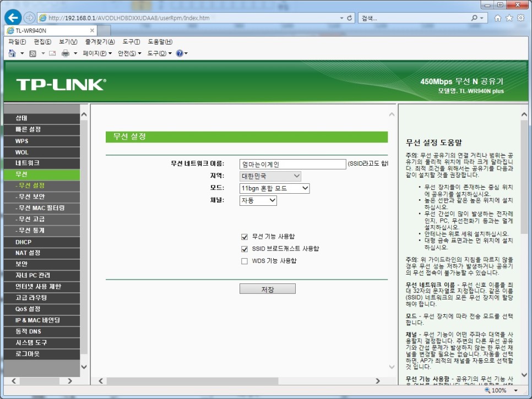The width and height of the screenshot is (532, 399).
Task: Open the 도움말(H) menu
Action: [x=160, y=42]
